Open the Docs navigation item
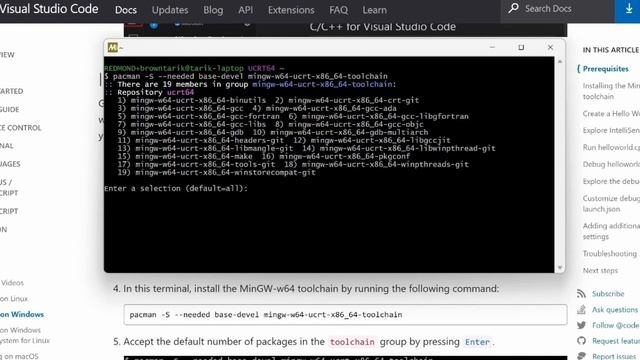The height and width of the screenshot is (360, 640). (126, 10)
